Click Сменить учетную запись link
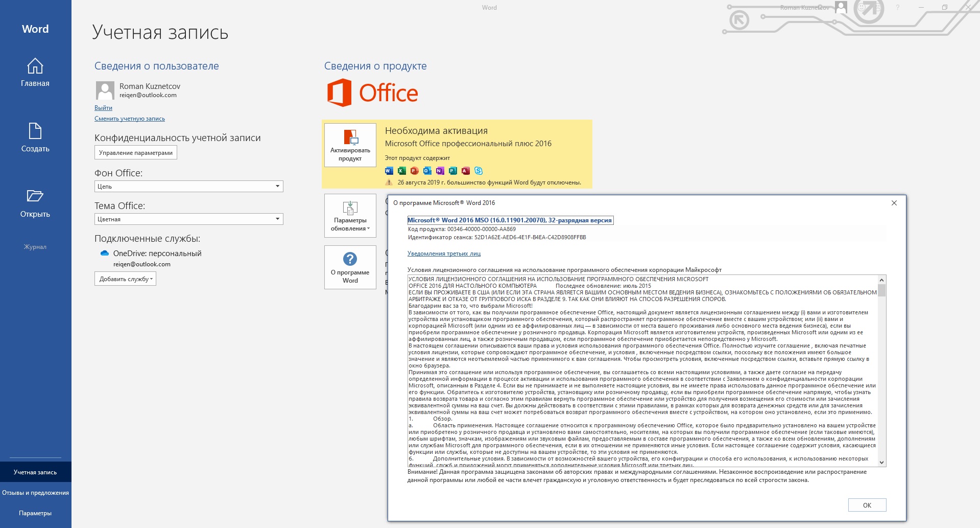Viewport: 980px width, 528px height. coord(130,119)
